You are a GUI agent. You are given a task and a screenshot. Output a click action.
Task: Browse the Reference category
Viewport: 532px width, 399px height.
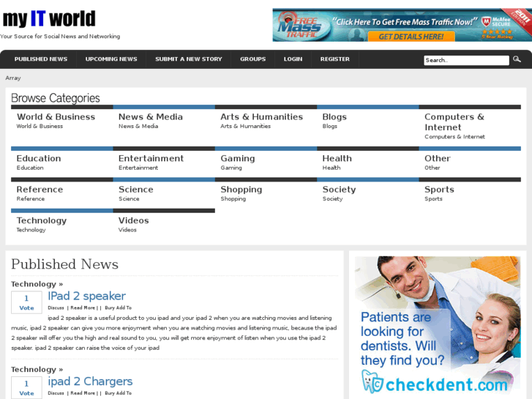point(40,190)
